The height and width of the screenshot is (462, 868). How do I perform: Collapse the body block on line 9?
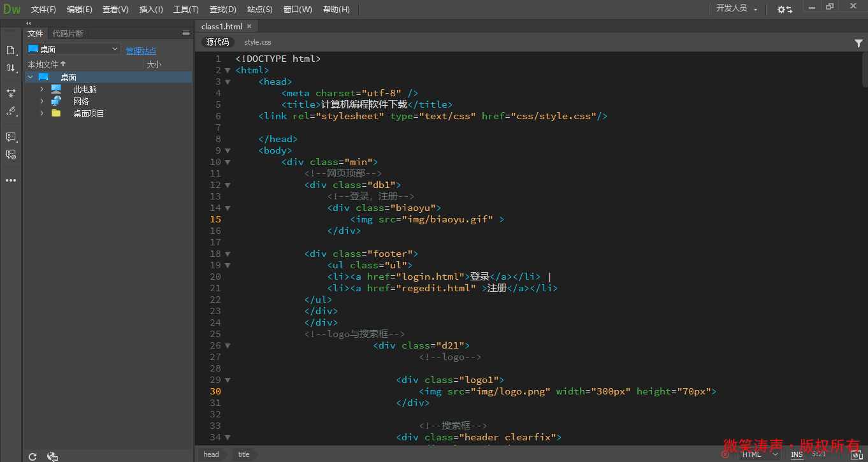[228, 150]
